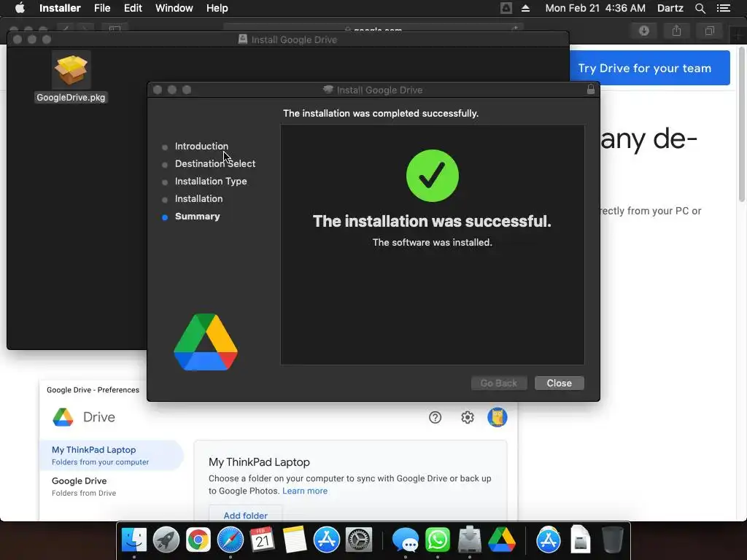Click the Drive logo in preferences header
This screenshot has height=560, width=747.
pos(63,417)
